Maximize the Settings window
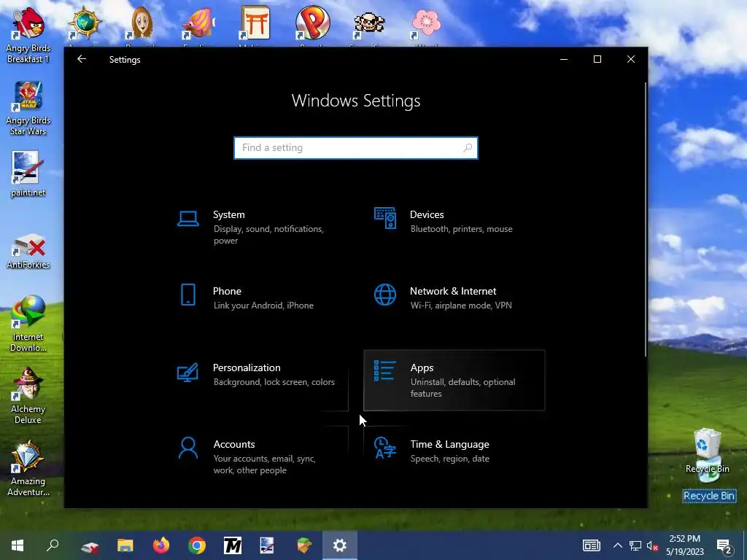The height and width of the screenshot is (560, 747). tap(597, 59)
